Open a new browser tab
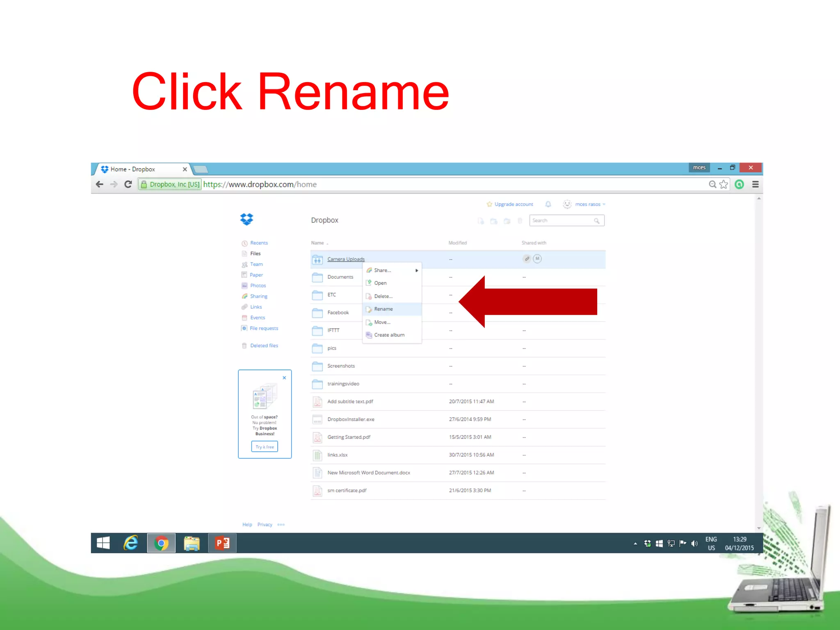Image resolution: width=840 pixels, height=630 pixels. click(x=200, y=169)
